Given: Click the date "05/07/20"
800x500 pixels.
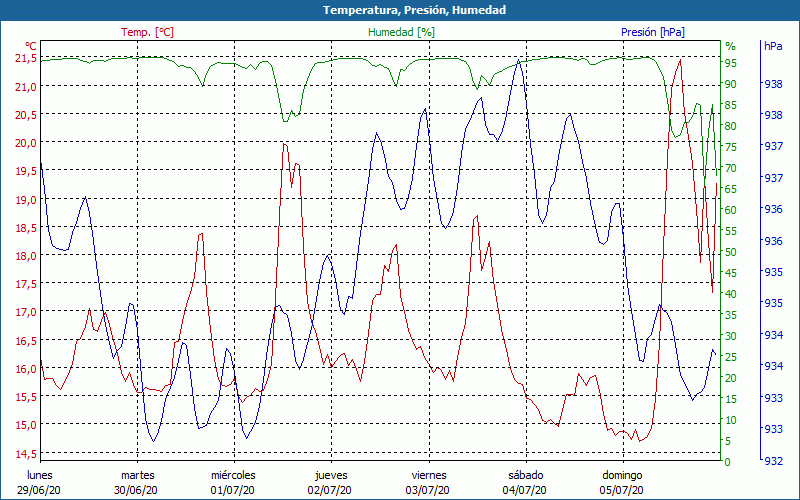Looking at the screenshot, I should coord(621,490).
